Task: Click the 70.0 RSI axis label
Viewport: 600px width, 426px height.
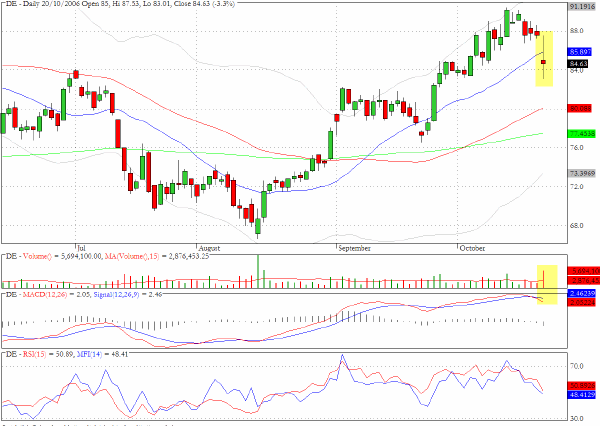Action: (577, 366)
